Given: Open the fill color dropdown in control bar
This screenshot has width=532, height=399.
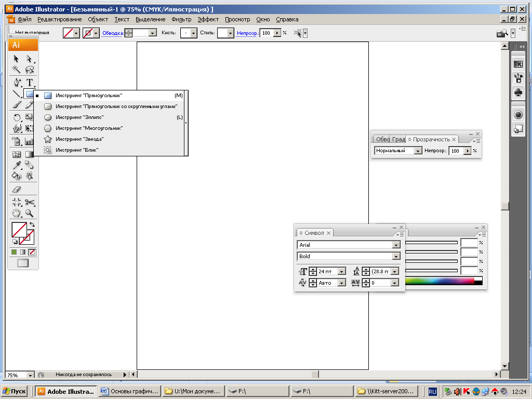Looking at the screenshot, I should pos(76,33).
